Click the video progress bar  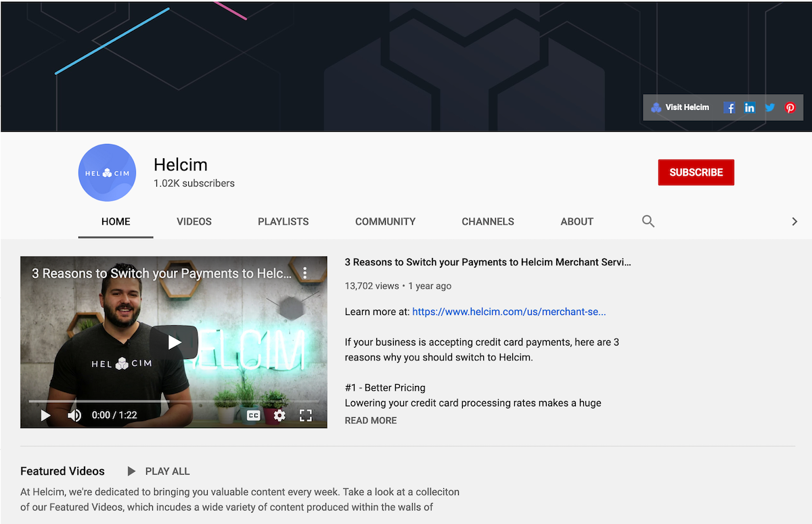click(174, 401)
